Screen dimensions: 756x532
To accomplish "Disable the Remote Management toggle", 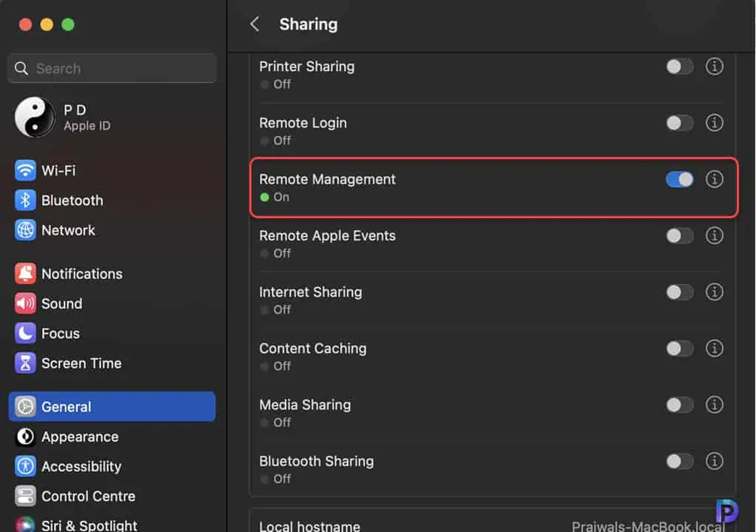I will click(x=680, y=179).
